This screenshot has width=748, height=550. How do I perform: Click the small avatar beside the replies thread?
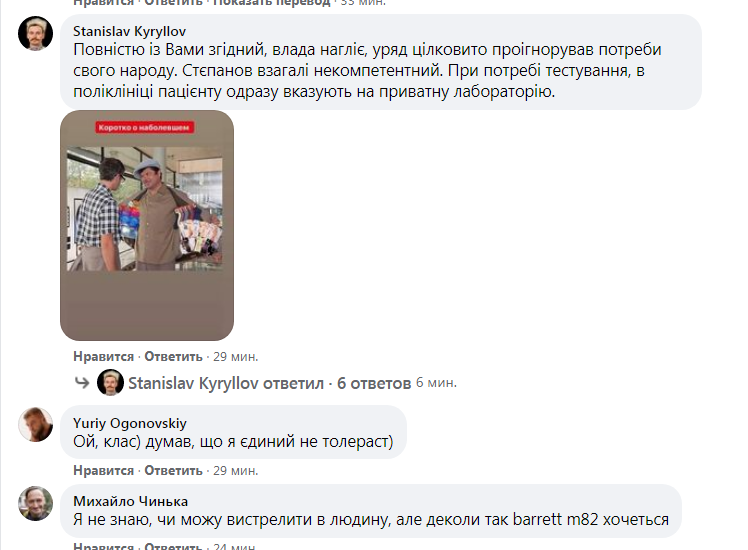point(110,383)
